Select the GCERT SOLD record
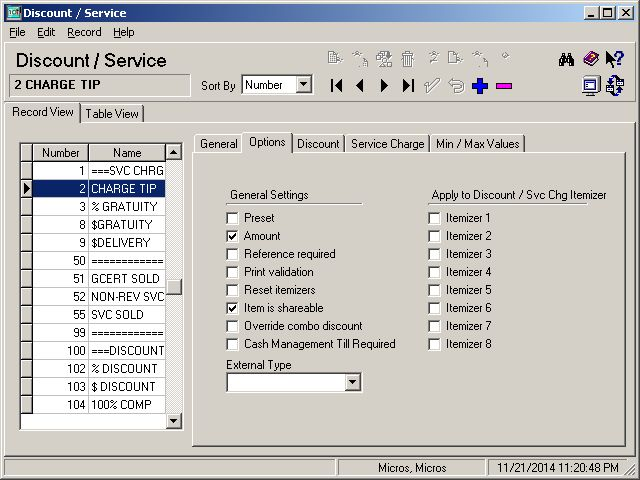 pos(99,278)
